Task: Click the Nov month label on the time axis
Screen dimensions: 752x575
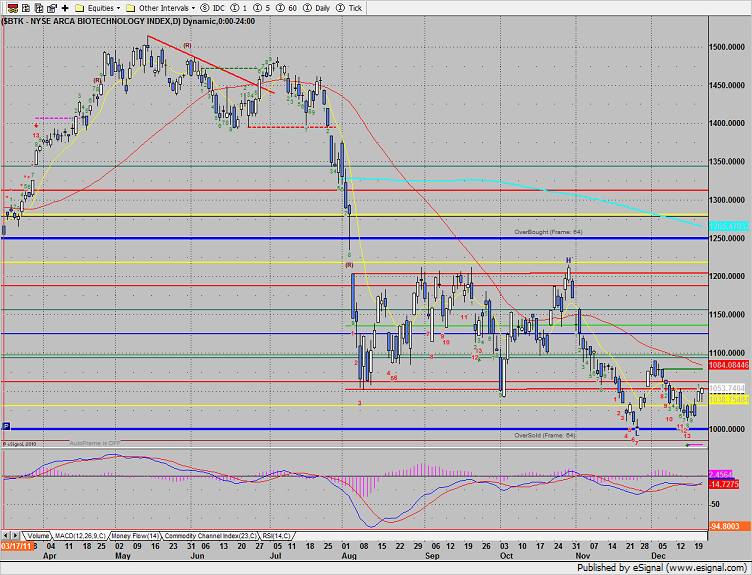Action: click(583, 556)
